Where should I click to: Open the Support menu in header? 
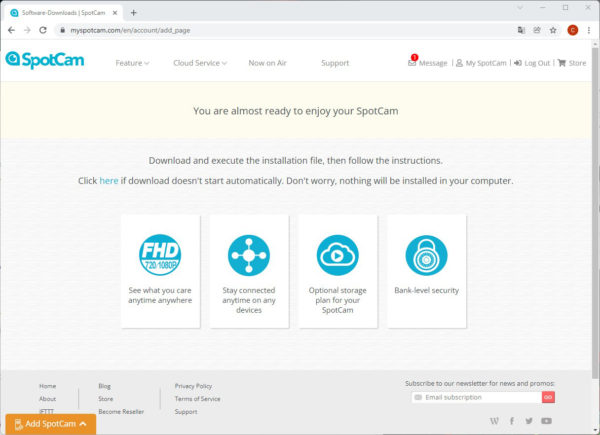coord(335,63)
